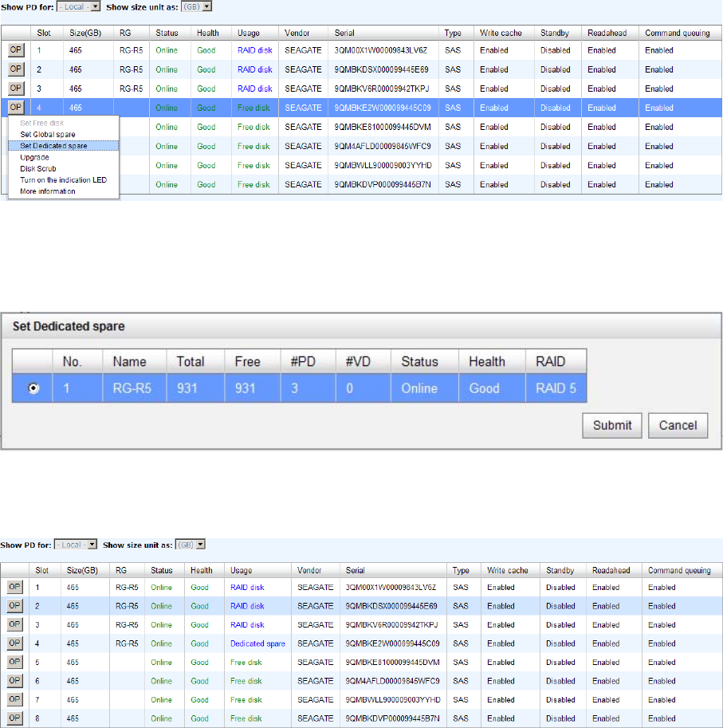The width and height of the screenshot is (723, 728).
Task: Click OP button for highlighted slot 4 row
Action: click(16, 107)
